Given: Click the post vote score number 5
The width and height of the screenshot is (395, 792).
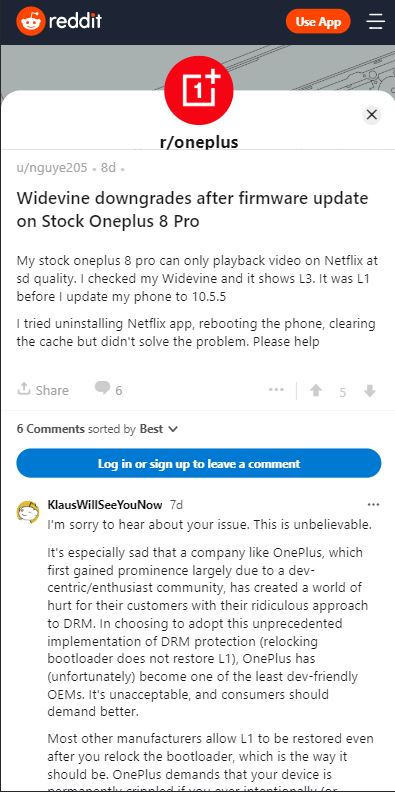Looking at the screenshot, I should [342, 392].
